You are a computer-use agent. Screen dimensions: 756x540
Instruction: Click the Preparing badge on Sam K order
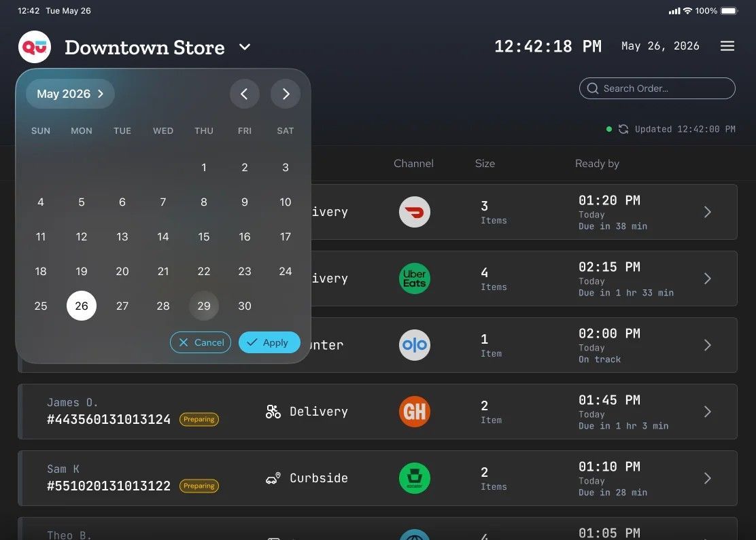[199, 486]
